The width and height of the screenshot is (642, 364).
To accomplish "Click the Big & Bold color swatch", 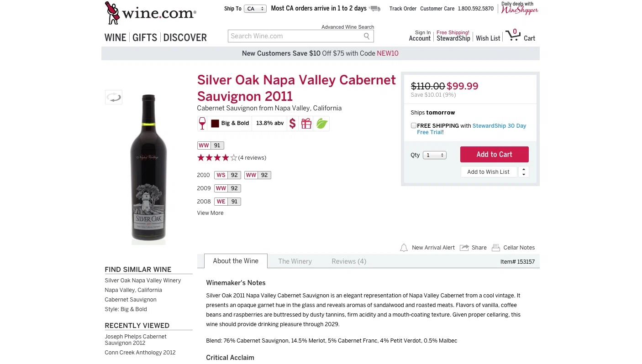I will [x=215, y=124].
